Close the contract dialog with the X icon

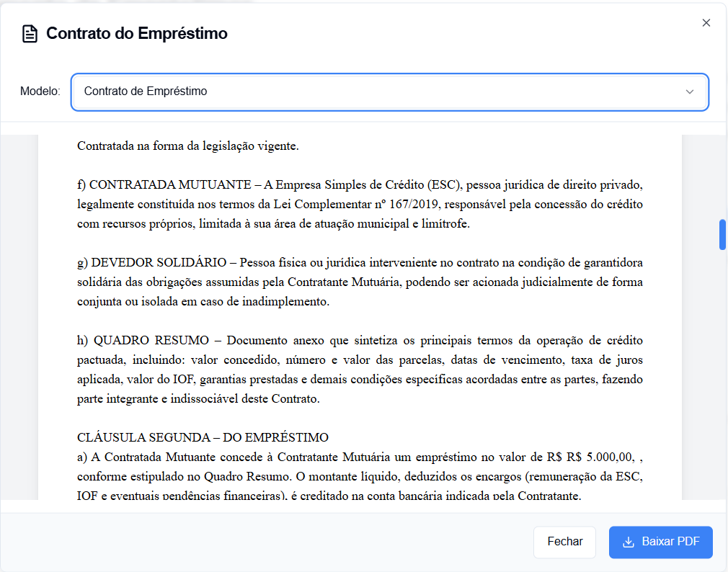click(706, 23)
